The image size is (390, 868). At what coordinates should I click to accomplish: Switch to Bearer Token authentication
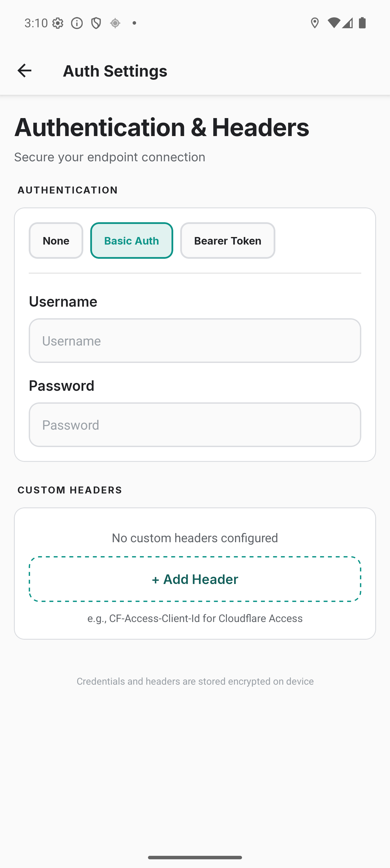pos(228,240)
